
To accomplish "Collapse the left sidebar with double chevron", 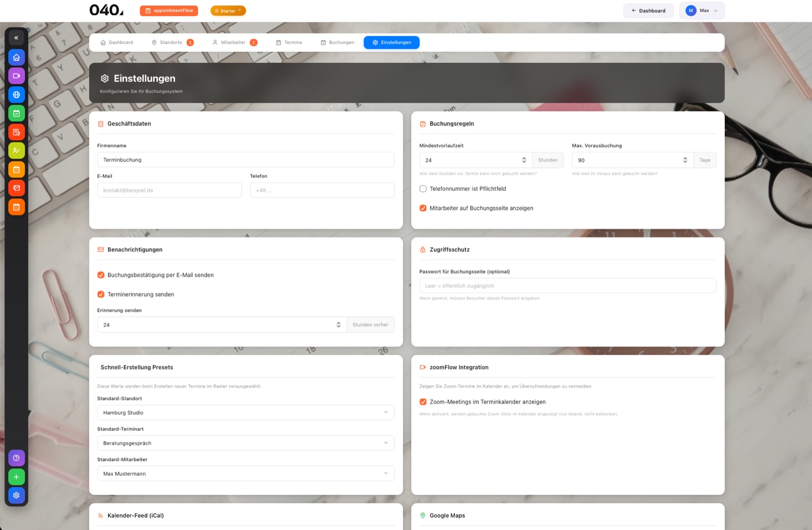I will [x=16, y=38].
